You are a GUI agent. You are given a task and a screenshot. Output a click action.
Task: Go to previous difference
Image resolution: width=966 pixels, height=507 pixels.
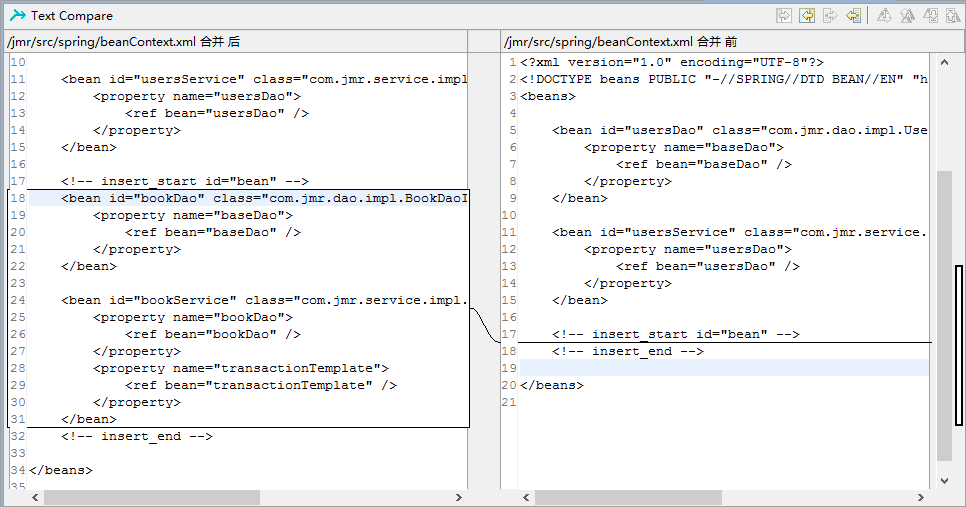click(x=907, y=15)
